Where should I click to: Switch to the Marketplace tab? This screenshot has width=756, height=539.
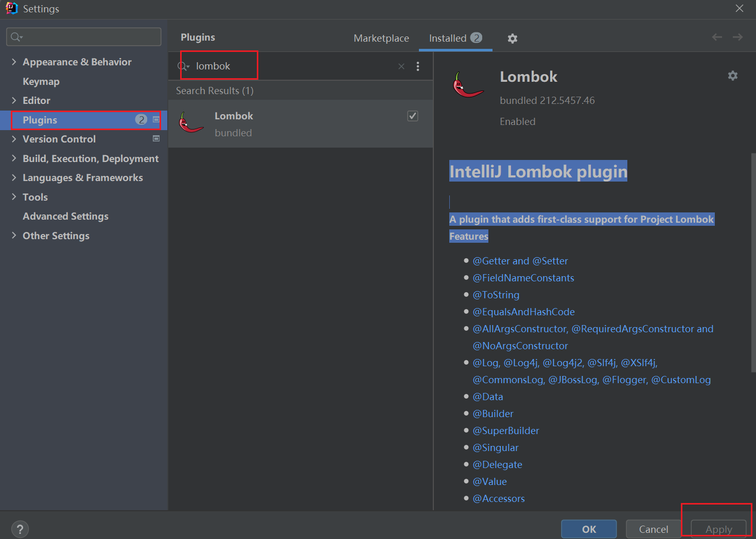click(x=381, y=39)
